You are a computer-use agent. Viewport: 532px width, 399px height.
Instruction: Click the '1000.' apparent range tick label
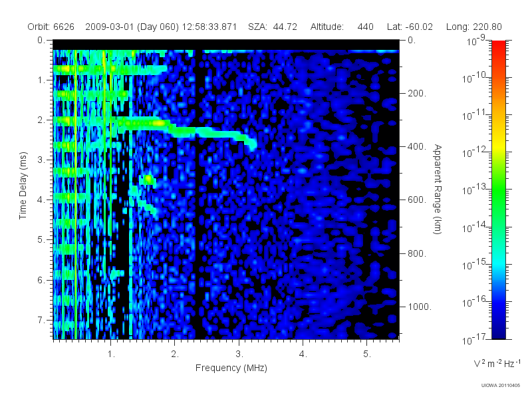coord(420,307)
